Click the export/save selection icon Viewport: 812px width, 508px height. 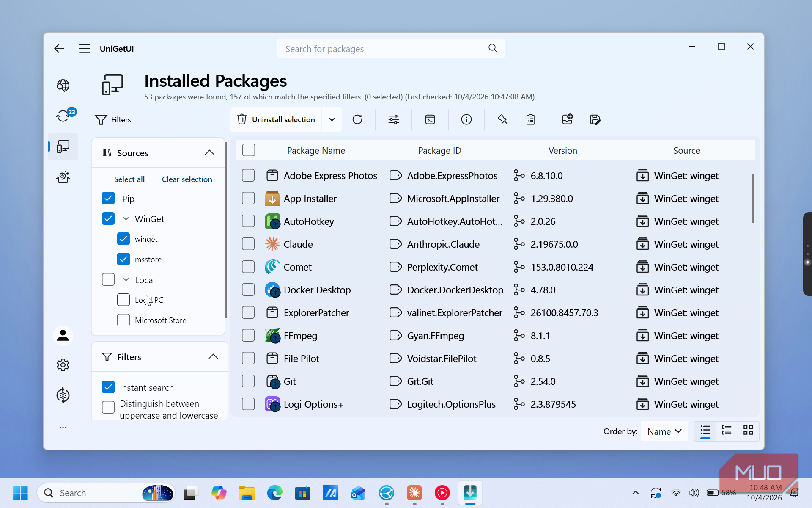click(x=595, y=119)
